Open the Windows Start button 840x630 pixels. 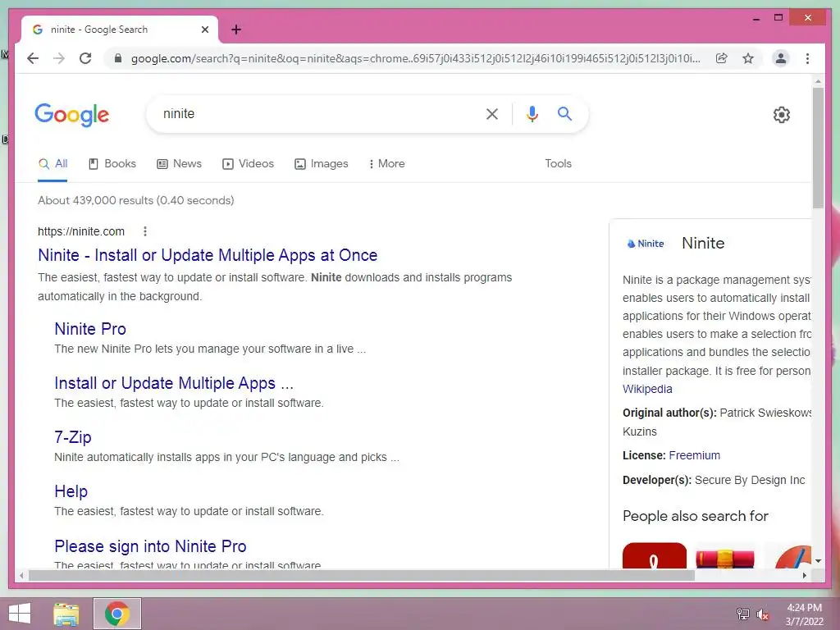coord(20,614)
